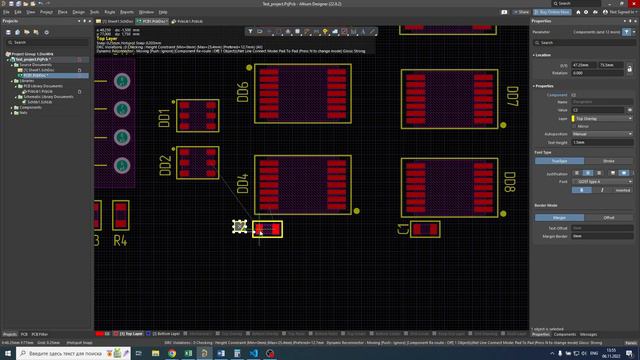Toggle Inverted text option
The height and width of the screenshot is (360, 640).
point(622,190)
